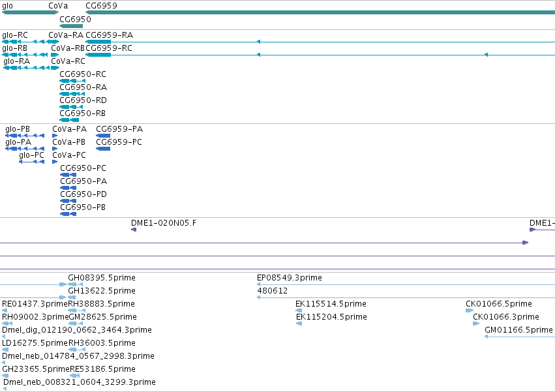555x392 pixels.
Task: Select CG6950-RA transcript
Action: coord(72,94)
